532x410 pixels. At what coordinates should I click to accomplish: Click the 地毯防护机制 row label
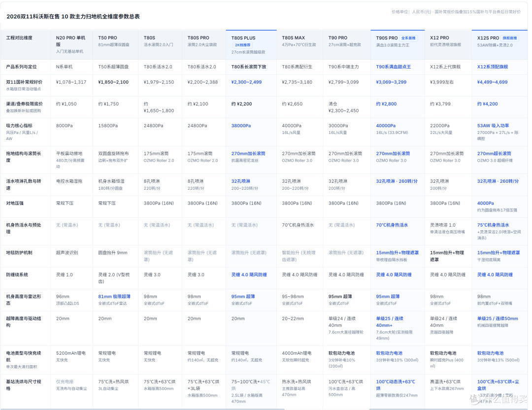coord(19,252)
